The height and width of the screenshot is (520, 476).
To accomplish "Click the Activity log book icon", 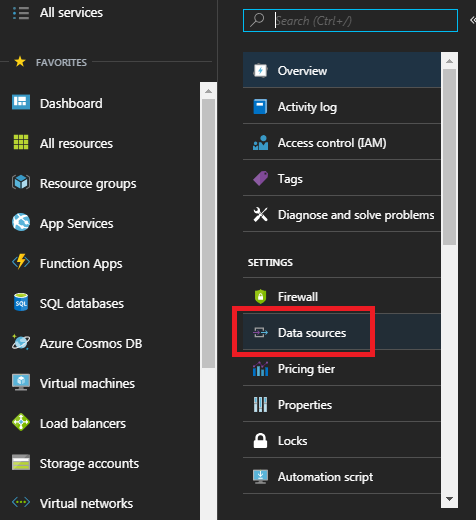I will [260, 107].
